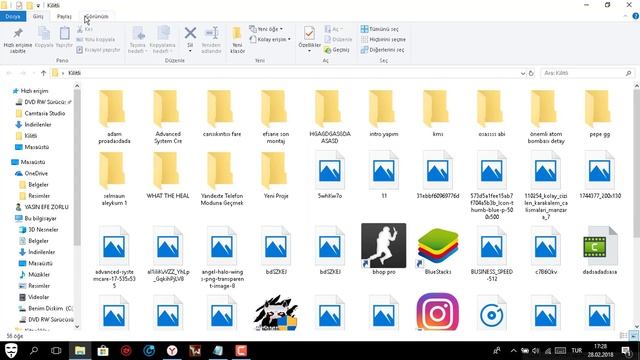Select the adam proadasdada folder
Viewport: 640px width, 360px height.
click(114, 117)
